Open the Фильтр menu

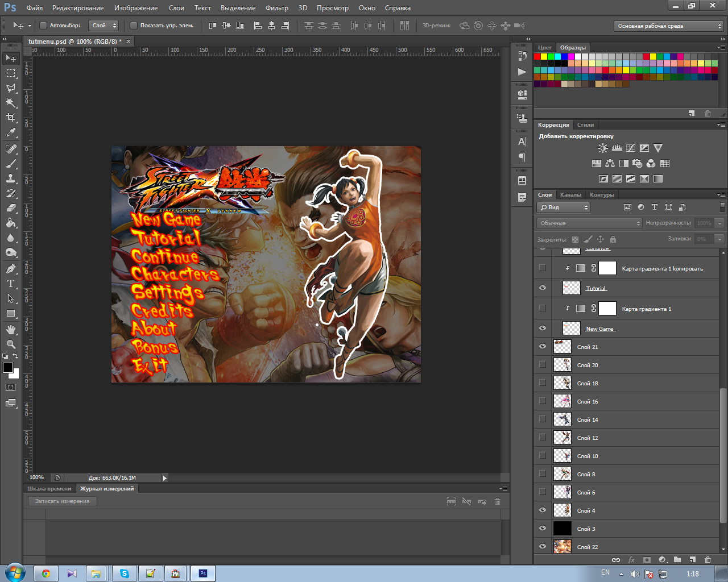tap(277, 8)
